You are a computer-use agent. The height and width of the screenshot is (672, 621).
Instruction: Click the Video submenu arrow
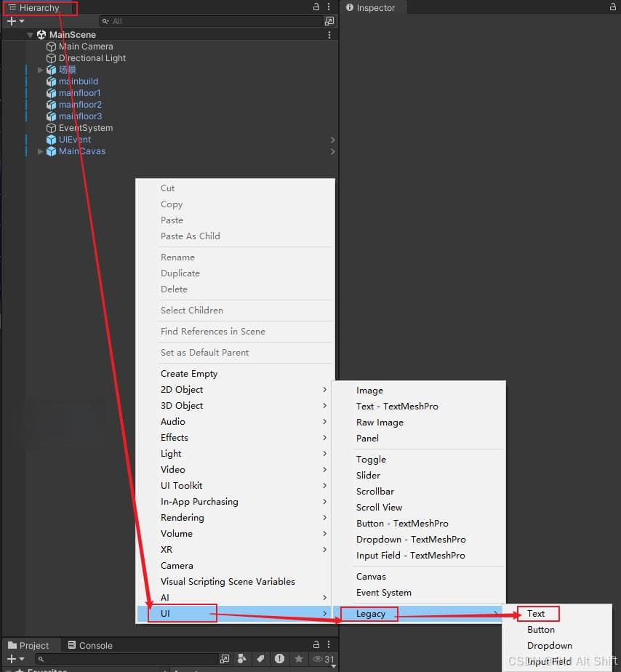click(x=324, y=469)
